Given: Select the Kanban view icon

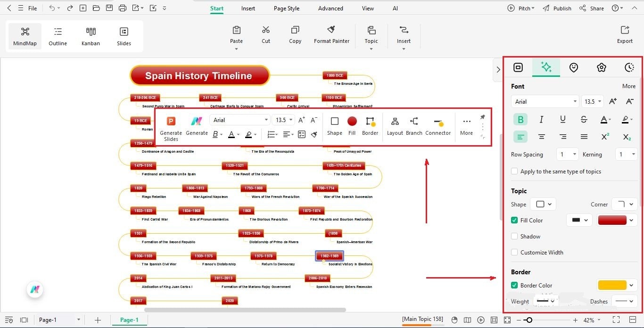Looking at the screenshot, I should point(91,35).
